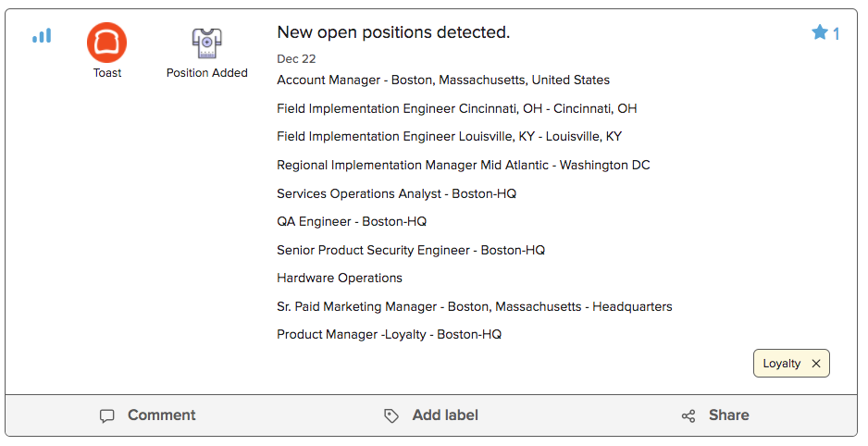This screenshot has width=868, height=446.
Task: Open QA Engineer Boston-HQ listing
Action: tap(352, 222)
